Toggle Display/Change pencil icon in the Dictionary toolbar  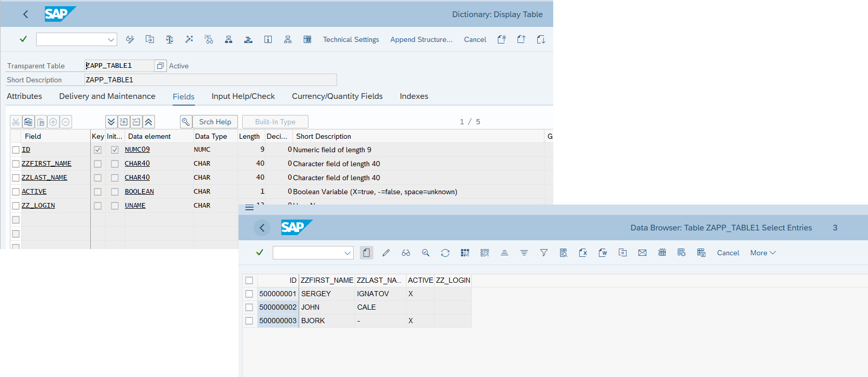click(x=130, y=39)
